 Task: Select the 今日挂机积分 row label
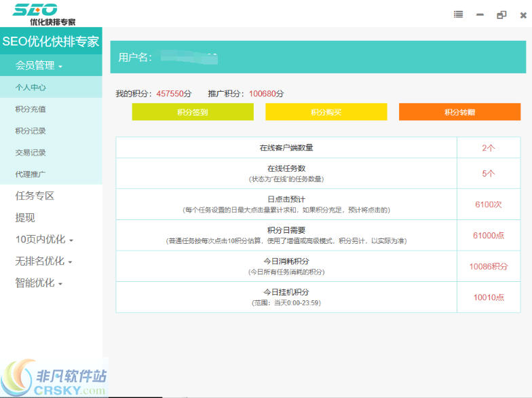[286, 292]
